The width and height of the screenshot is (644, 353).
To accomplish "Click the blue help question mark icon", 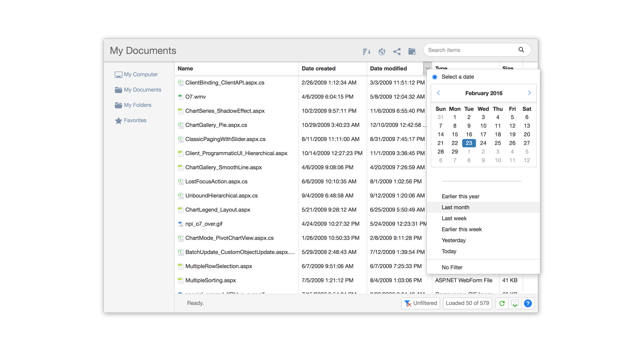I will pos(528,303).
